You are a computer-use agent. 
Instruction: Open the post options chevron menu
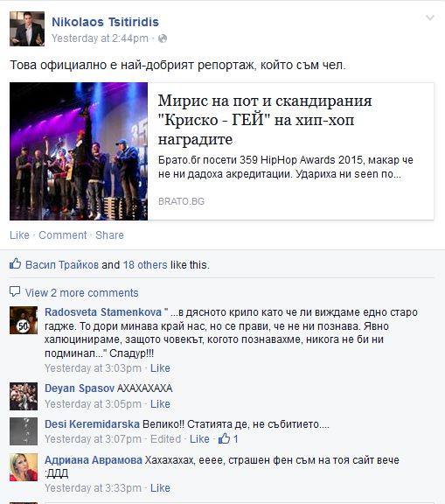point(430,17)
